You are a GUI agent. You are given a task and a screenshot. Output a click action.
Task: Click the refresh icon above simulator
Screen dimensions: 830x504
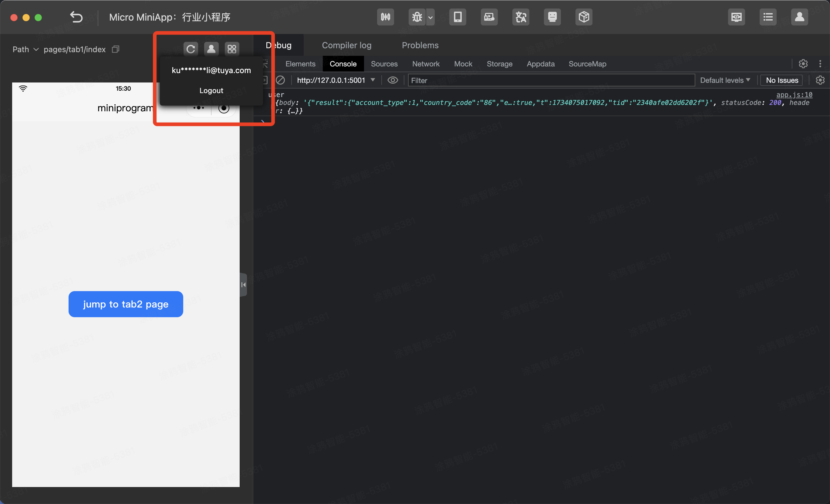[191, 49]
